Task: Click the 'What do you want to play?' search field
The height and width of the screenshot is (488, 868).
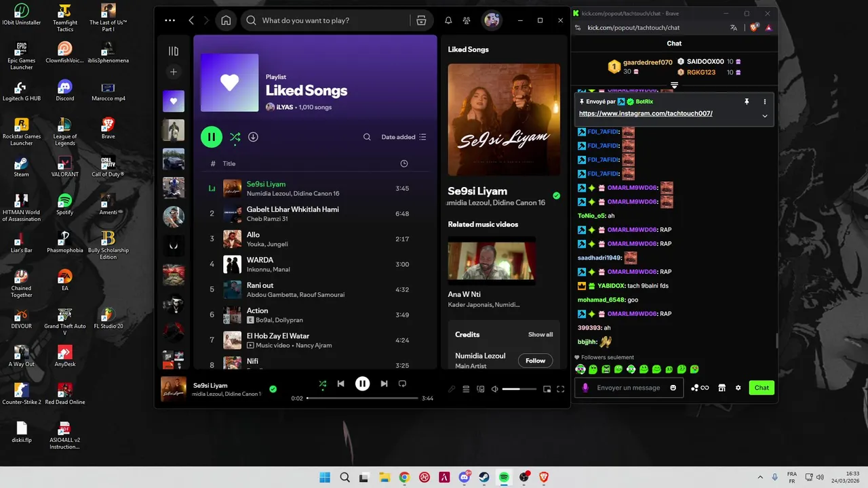Action: [x=325, y=20]
